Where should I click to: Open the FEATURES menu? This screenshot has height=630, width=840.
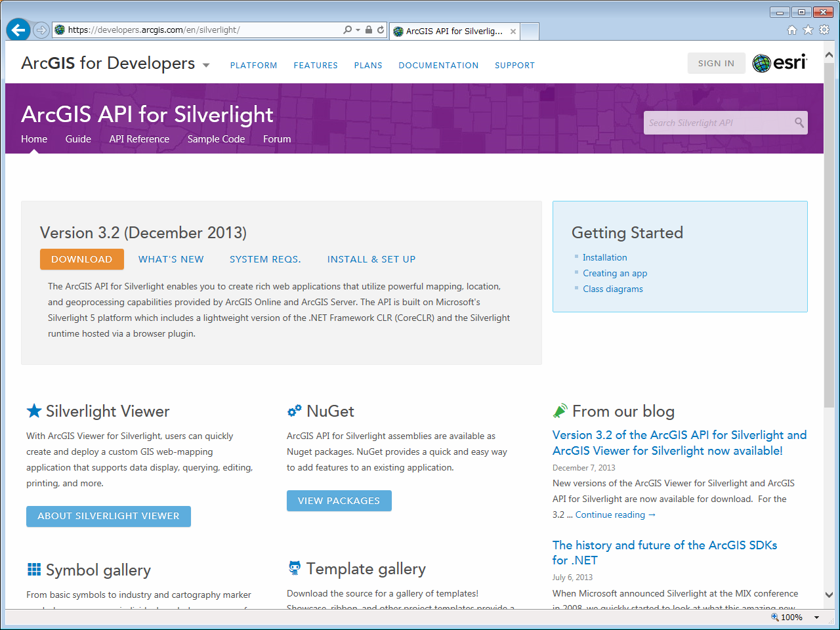(316, 65)
